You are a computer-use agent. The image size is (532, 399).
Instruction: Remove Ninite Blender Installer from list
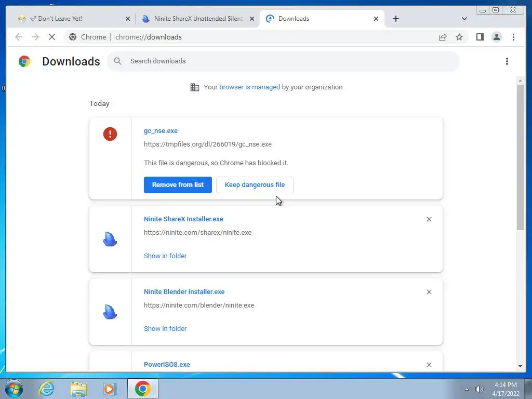coord(429,292)
